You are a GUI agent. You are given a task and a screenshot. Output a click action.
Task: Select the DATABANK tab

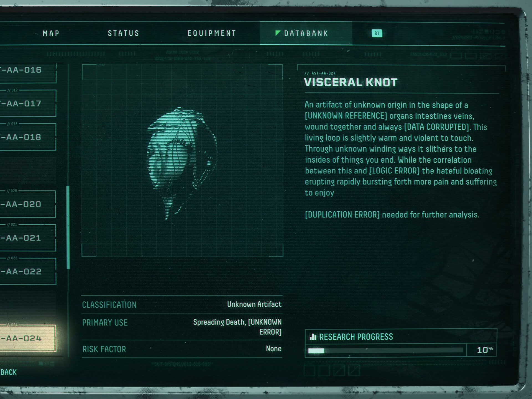306,34
